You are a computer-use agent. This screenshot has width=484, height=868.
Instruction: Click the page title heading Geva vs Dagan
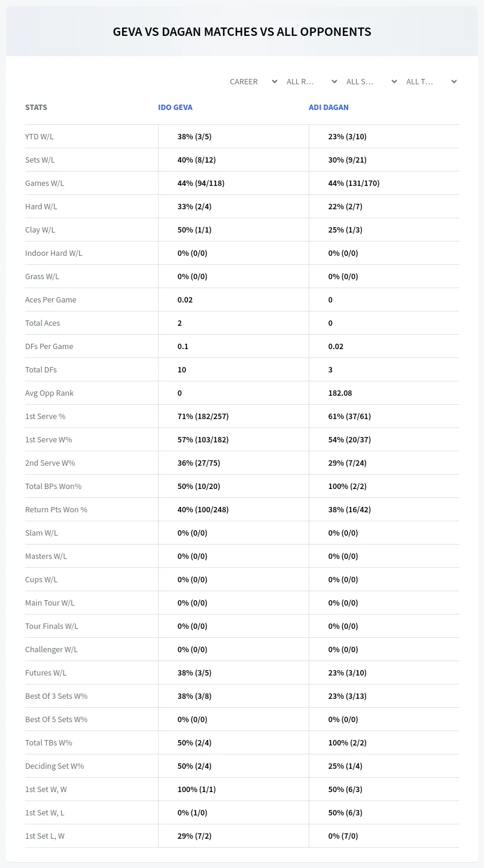(x=242, y=32)
